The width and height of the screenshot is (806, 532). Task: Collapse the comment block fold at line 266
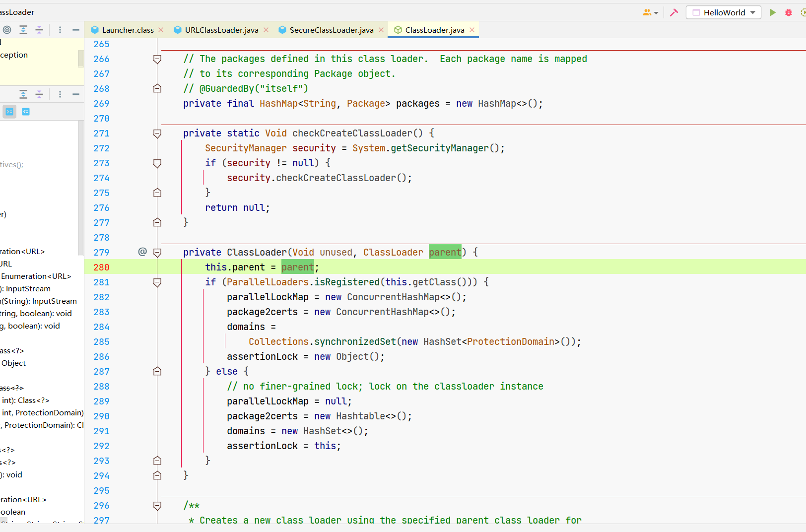(157, 59)
